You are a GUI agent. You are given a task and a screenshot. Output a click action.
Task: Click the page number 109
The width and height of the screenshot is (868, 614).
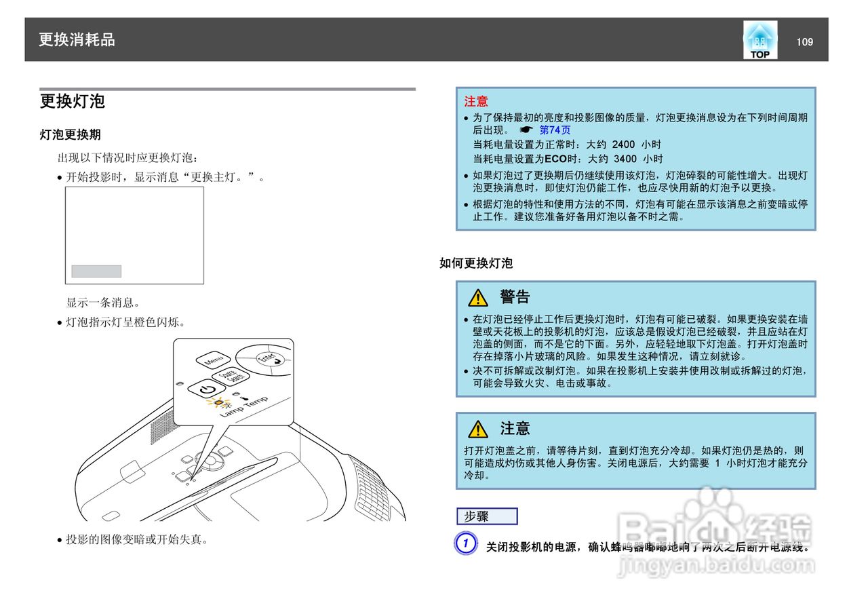(x=804, y=42)
